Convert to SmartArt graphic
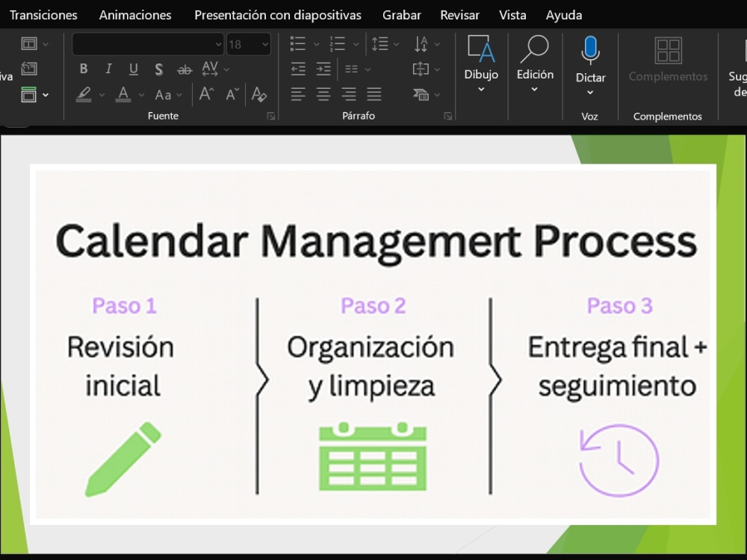747x560 pixels. [x=427, y=94]
